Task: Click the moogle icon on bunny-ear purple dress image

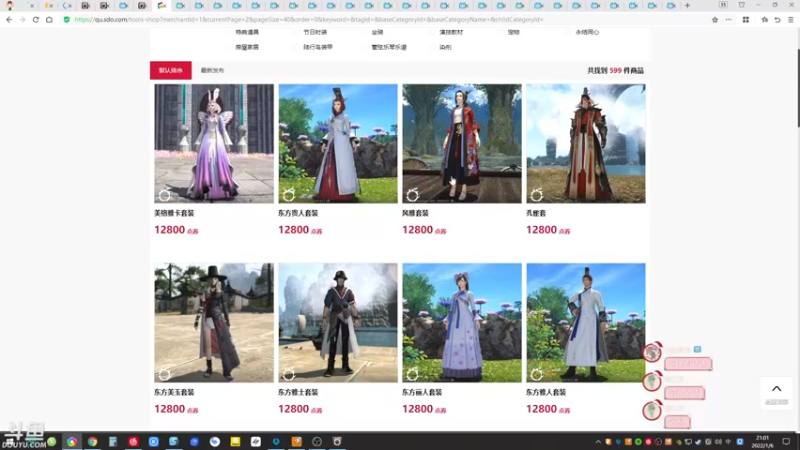Action: click(164, 194)
